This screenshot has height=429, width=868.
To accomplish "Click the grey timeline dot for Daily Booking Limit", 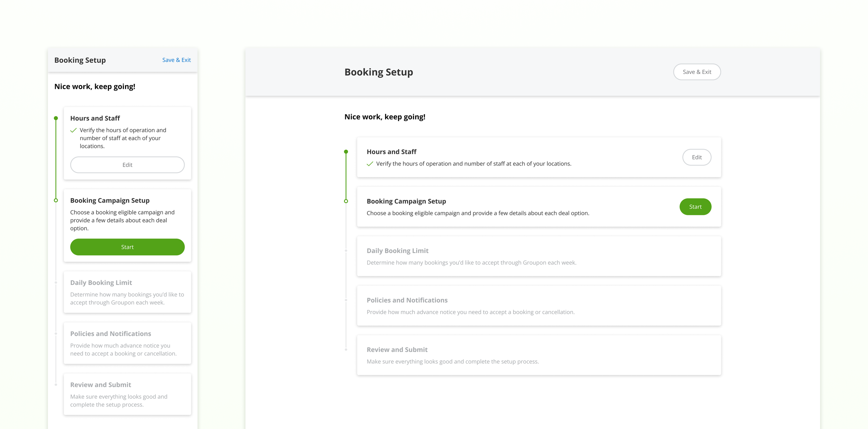I will pos(346,250).
